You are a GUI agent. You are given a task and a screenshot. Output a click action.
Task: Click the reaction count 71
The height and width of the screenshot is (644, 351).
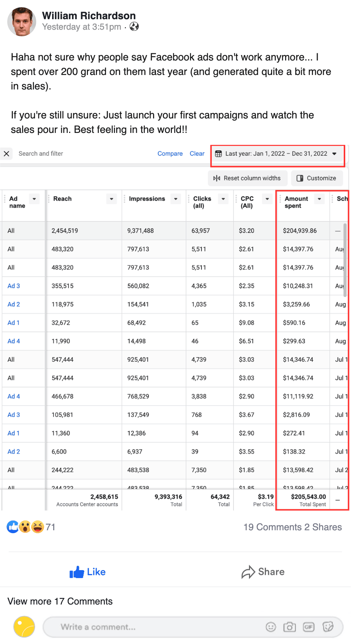(51, 527)
